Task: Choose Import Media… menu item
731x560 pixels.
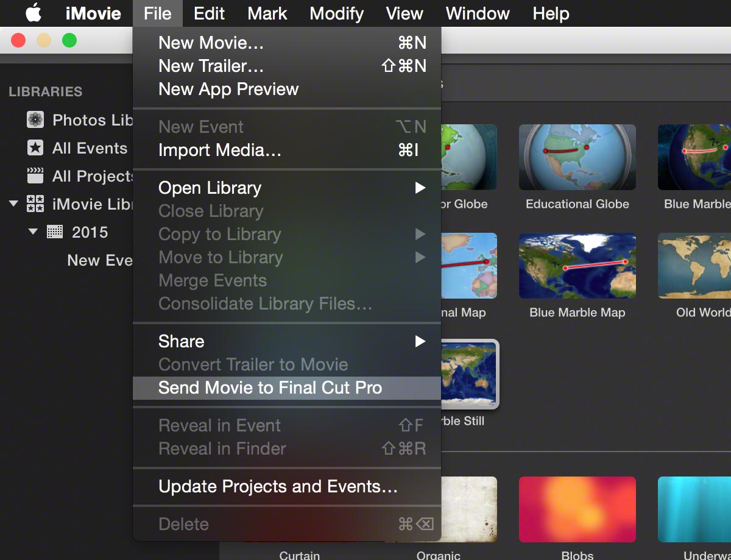Action: [x=287, y=150]
